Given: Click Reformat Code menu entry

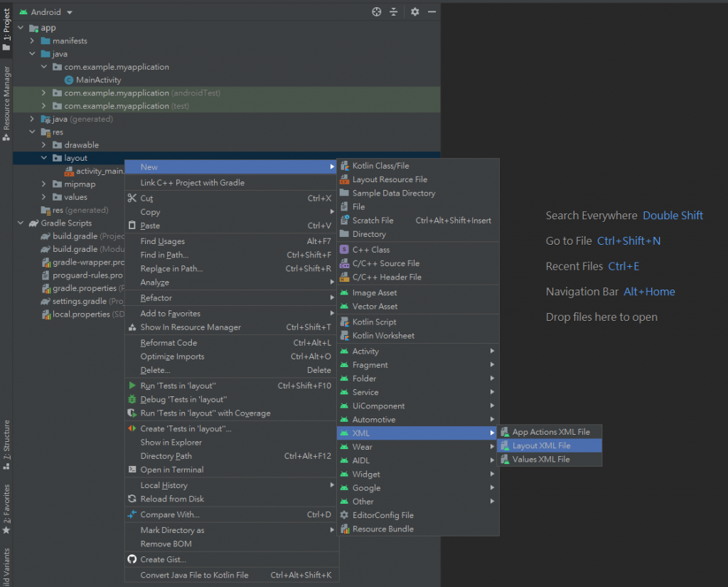Looking at the screenshot, I should [232, 343].
